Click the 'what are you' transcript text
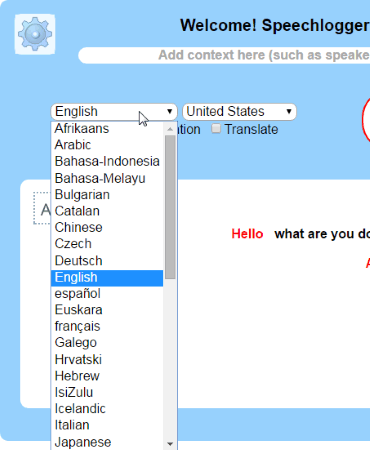 pos(314,234)
